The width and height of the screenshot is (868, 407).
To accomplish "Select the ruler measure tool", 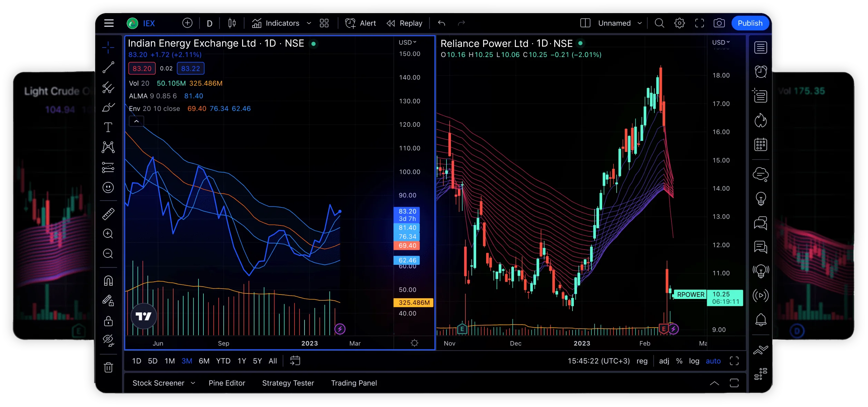I will click(x=108, y=214).
